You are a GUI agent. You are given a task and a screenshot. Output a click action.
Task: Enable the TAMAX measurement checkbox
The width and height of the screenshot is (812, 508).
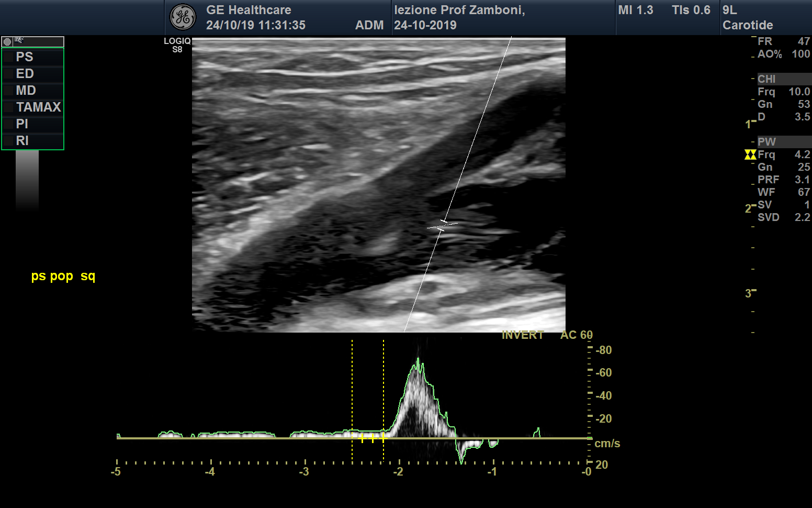click(x=9, y=107)
